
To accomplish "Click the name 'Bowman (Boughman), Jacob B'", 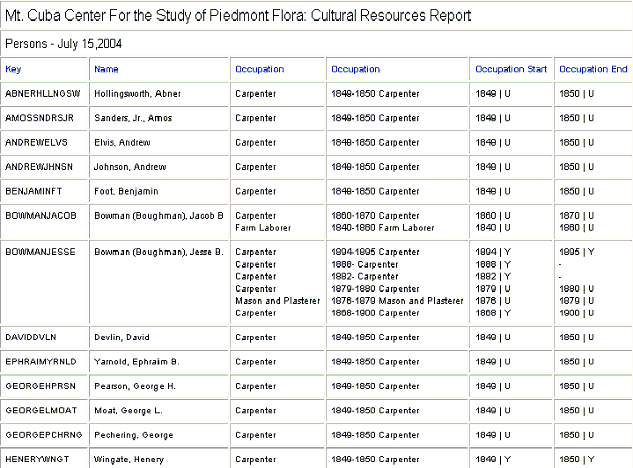I will 159,216.
